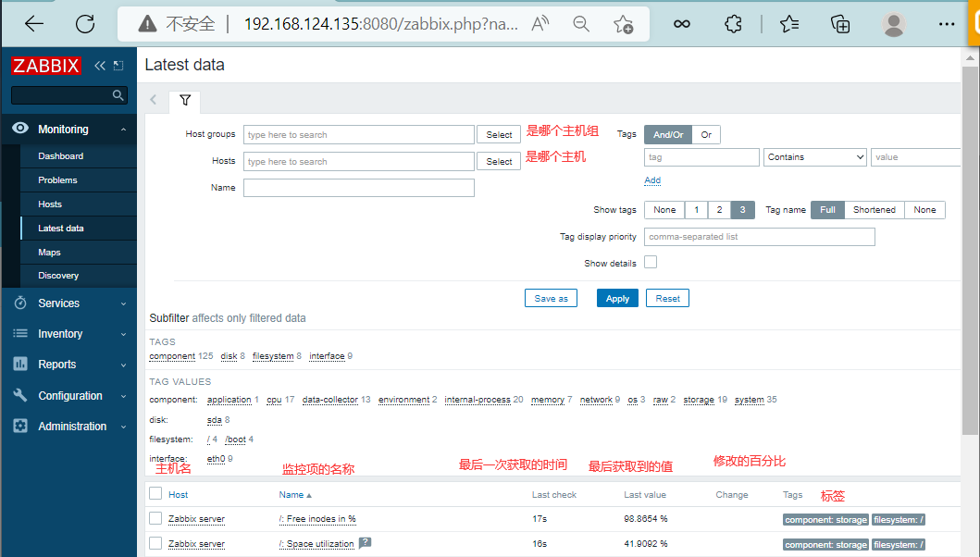Go to Problems in Monitoring menu
This screenshot has width=980, height=557.
(x=57, y=180)
